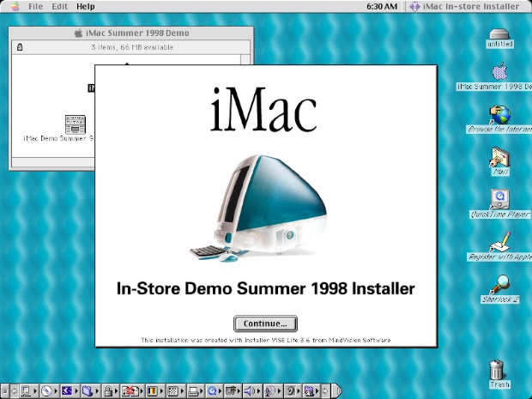Viewport: 532px width, 399px height.
Task: Open the Help menu
Action: pos(85,6)
